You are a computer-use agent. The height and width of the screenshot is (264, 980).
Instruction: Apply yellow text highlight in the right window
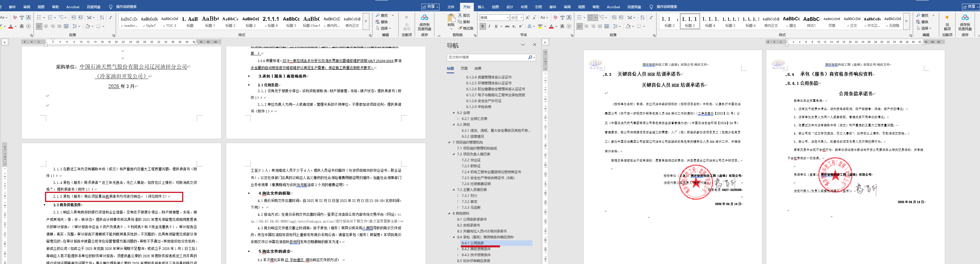point(540,26)
